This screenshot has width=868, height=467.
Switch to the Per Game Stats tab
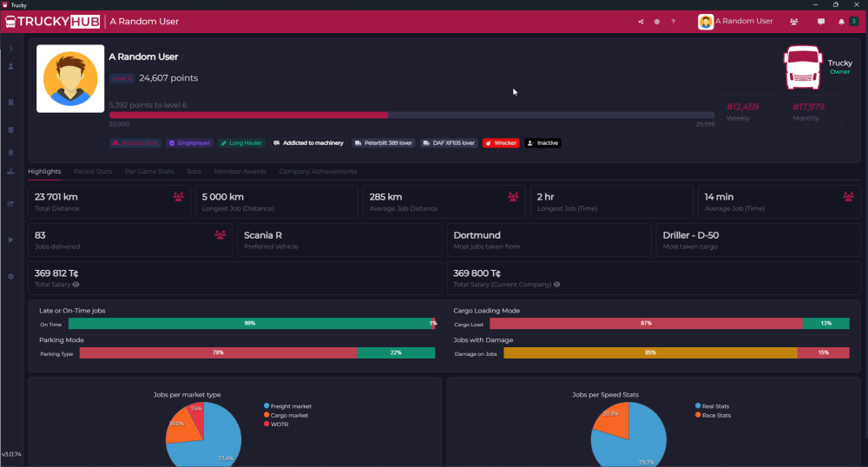[x=149, y=172]
